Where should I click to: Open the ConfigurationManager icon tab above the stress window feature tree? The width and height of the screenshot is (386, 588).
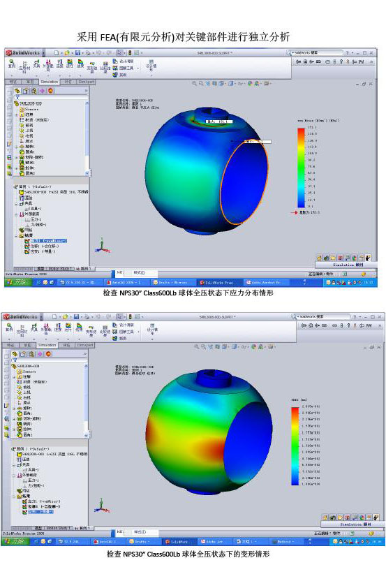coord(34,91)
